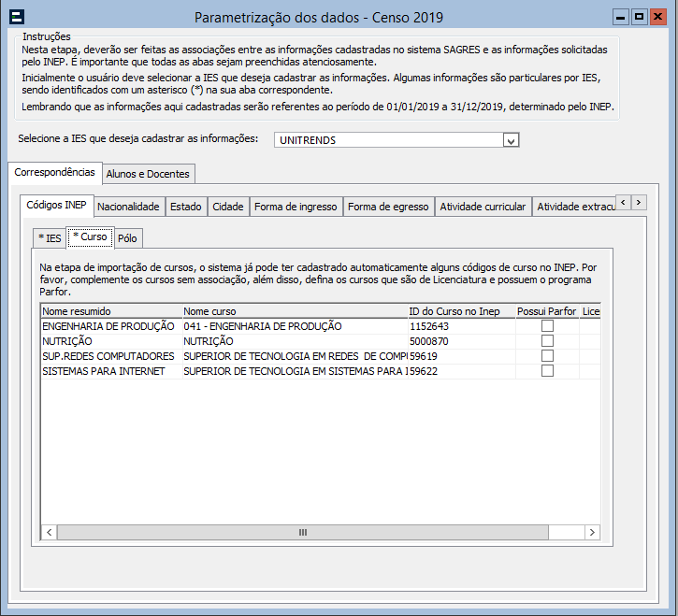
Task: Toggle Possui Parfor for SUP.REDES COMPUTADORES
Action: coord(547,356)
